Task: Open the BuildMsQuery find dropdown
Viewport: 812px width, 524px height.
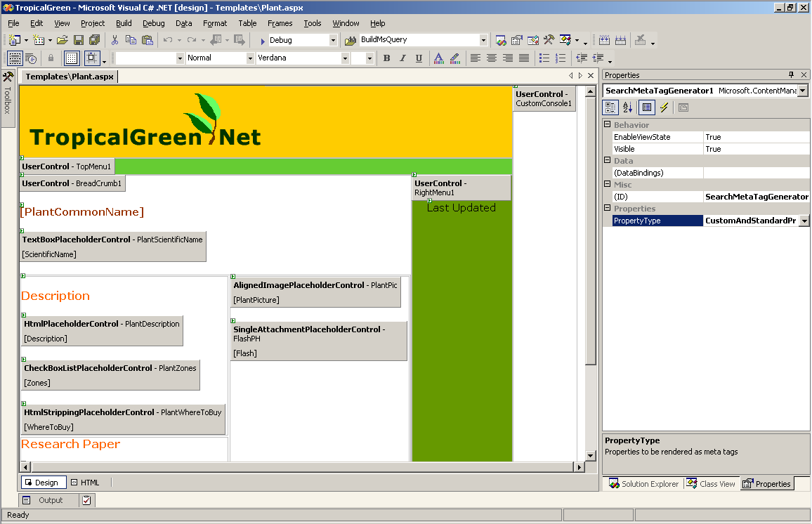Action: 483,40
